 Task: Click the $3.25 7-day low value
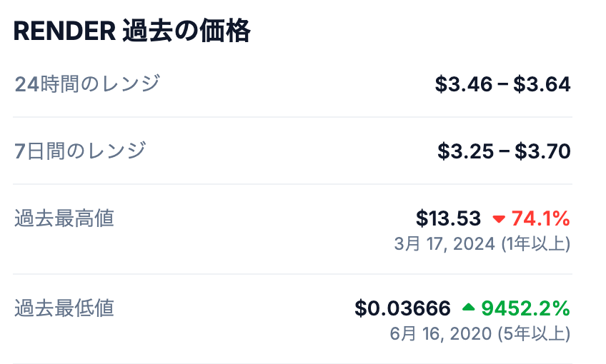point(466,151)
